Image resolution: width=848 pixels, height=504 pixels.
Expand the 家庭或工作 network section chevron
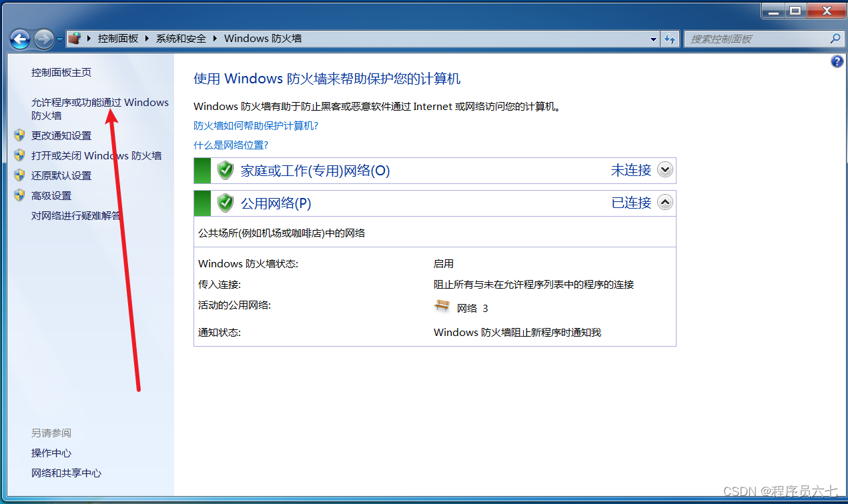click(x=665, y=169)
